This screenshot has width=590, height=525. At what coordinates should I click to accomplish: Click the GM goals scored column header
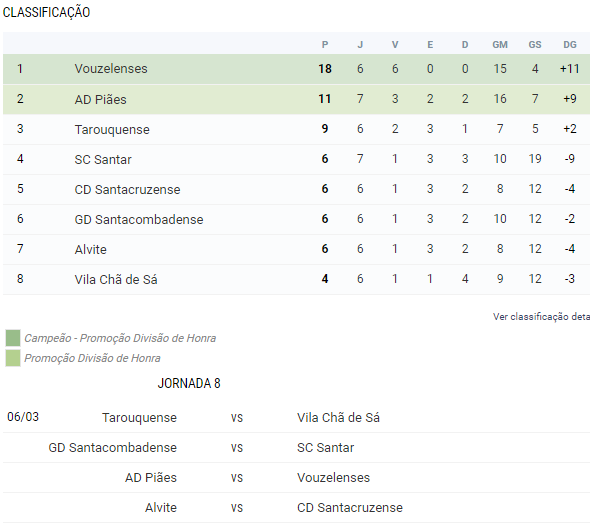(500, 45)
